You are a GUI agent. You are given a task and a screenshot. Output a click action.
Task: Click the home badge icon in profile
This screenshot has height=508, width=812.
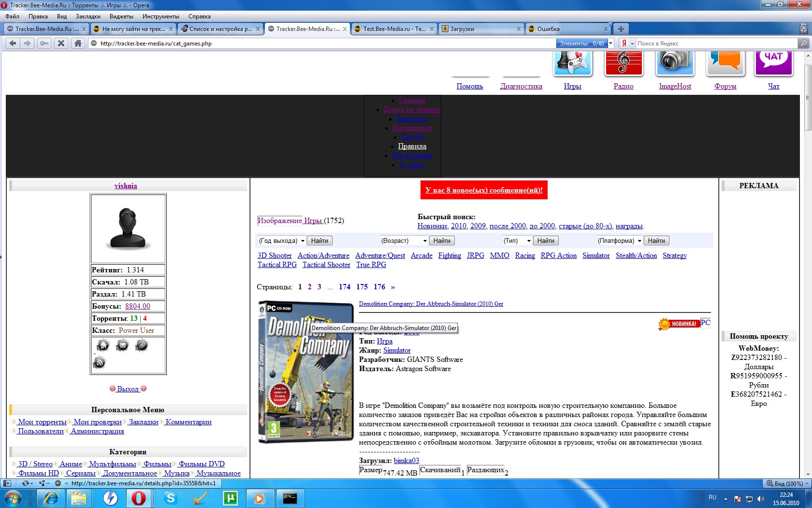tap(102, 345)
